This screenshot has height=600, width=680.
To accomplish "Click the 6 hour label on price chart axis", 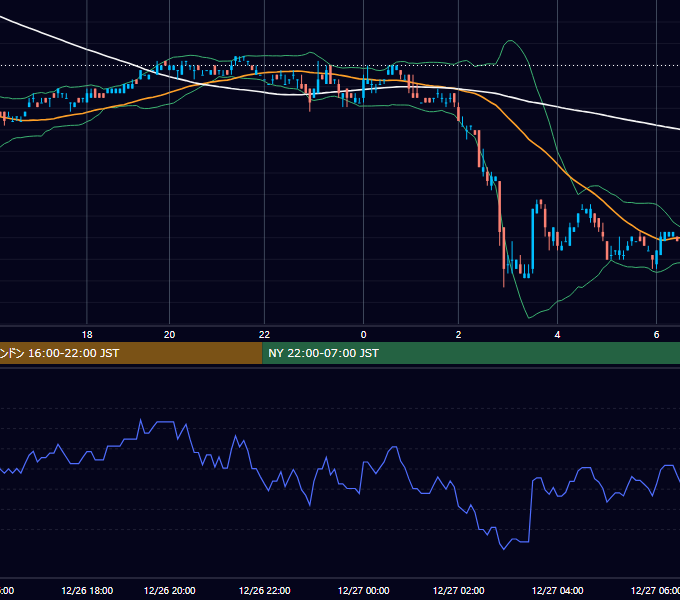I will click(x=656, y=334).
